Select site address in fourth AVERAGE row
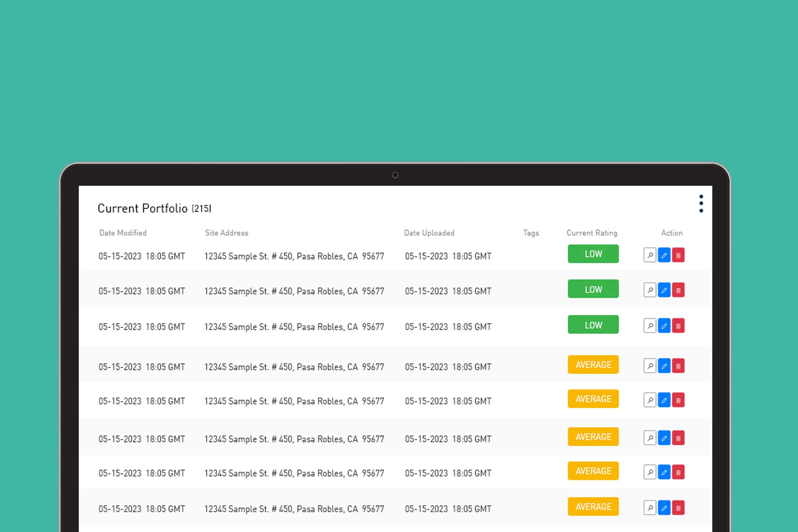The width and height of the screenshot is (798, 532). coord(294,473)
